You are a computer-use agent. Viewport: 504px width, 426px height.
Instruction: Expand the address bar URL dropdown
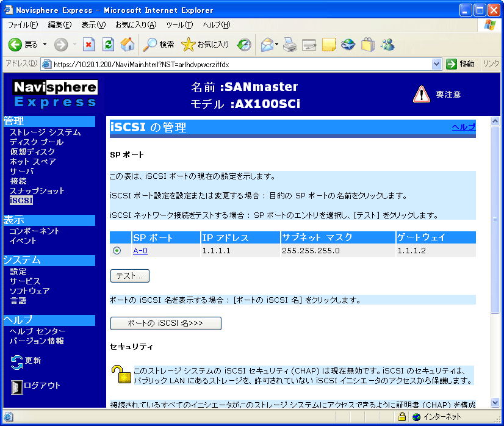tap(436, 64)
